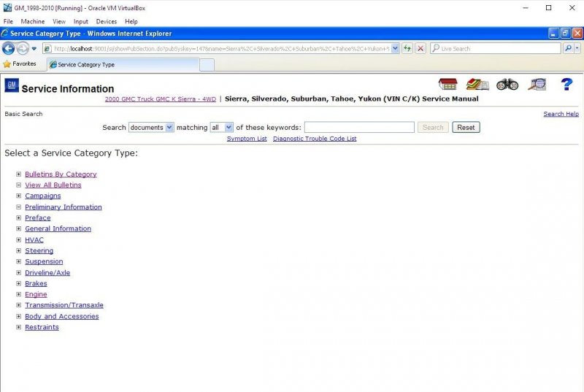584x392 pixels.
Task: Open the search 'documents' dropdown
Action: click(151, 127)
